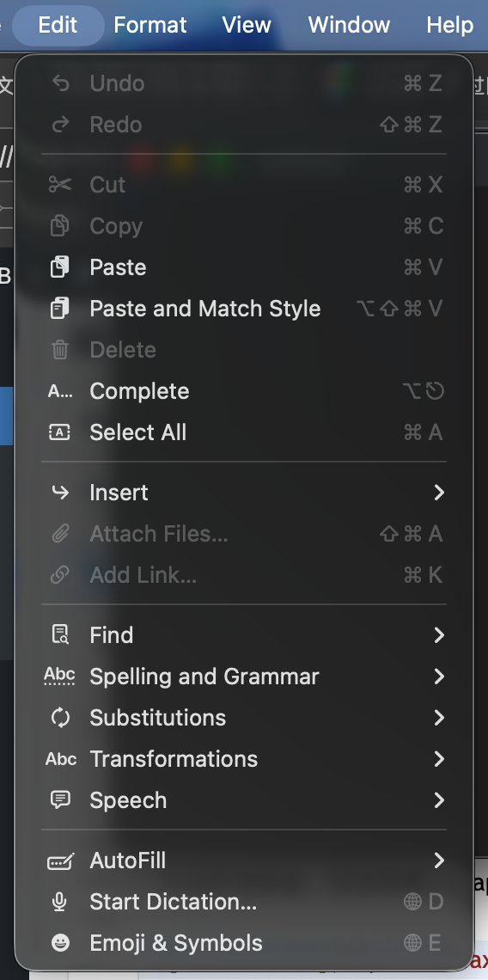Click the Start Dictation microphone icon
Screen dimensions: 488x980
[x=60, y=902]
